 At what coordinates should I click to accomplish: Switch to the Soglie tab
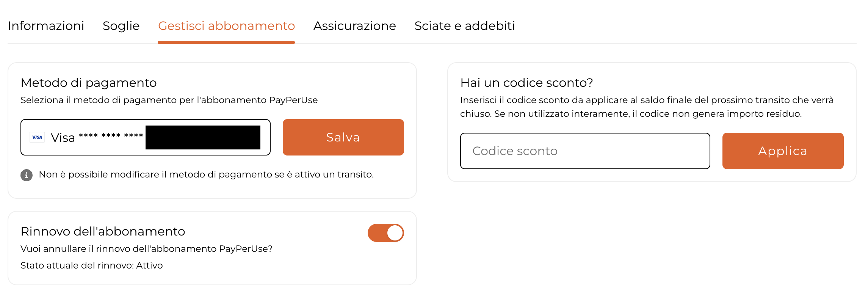pyautogui.click(x=121, y=26)
